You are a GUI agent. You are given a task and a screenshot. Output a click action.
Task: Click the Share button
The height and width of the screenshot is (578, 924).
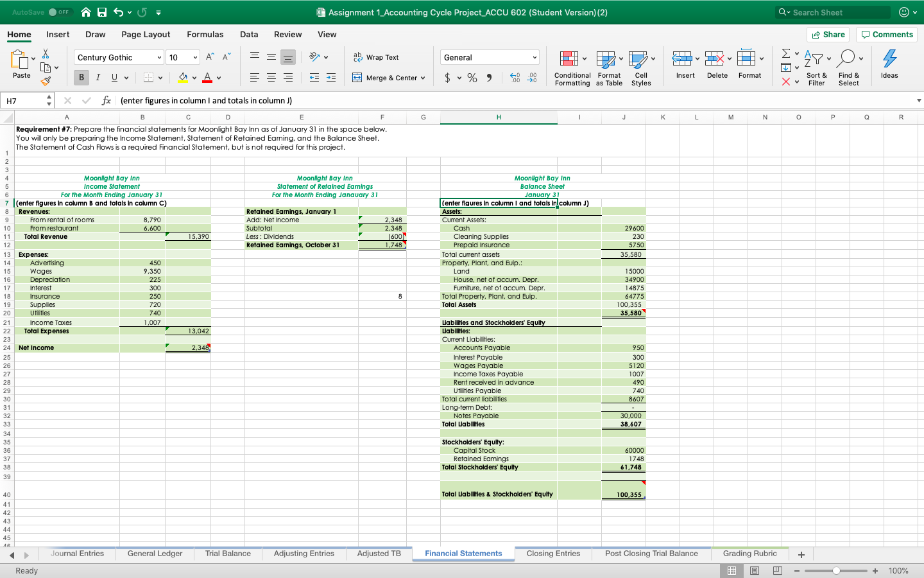coord(828,34)
